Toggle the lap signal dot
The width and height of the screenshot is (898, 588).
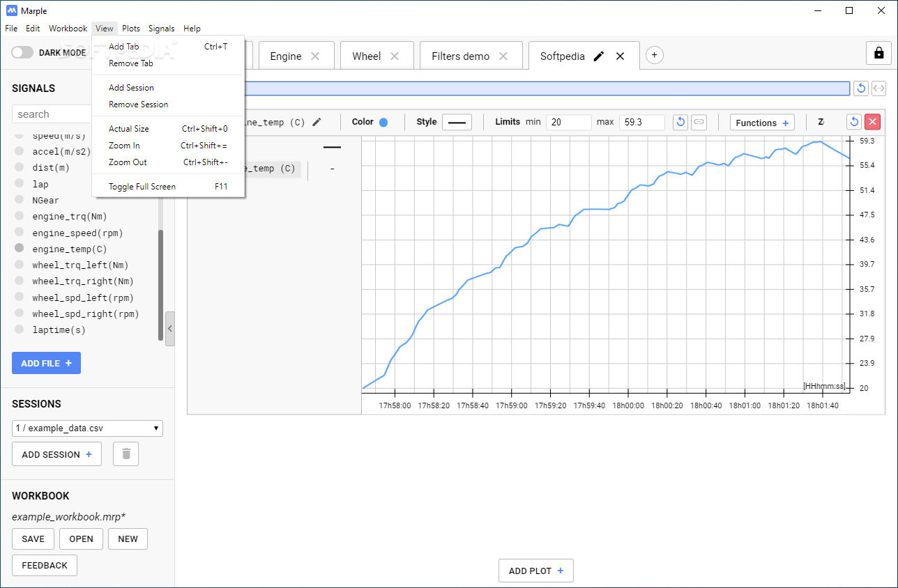tap(19, 184)
